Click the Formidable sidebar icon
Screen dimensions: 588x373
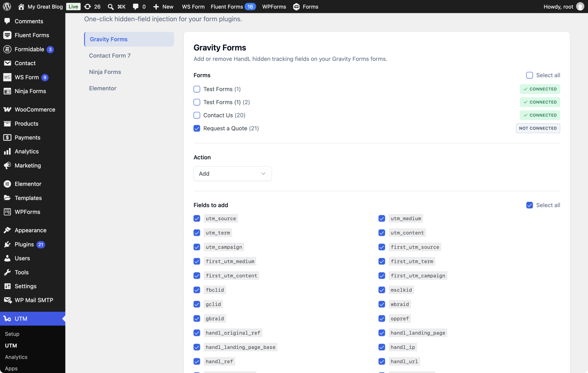[x=7, y=49]
